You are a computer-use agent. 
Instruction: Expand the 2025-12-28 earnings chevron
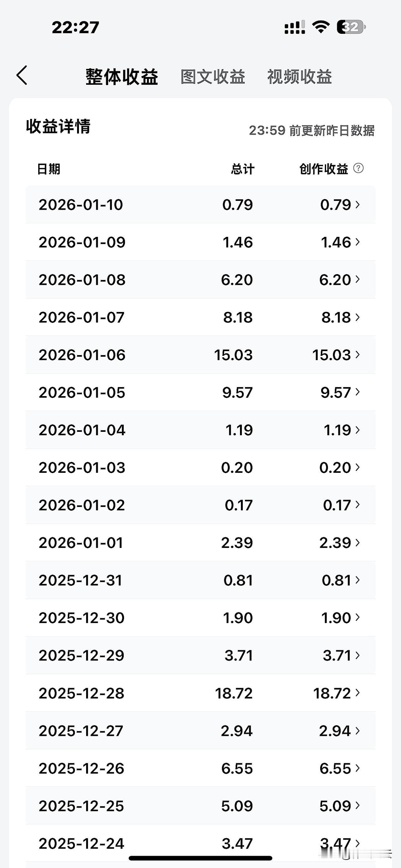point(358,693)
